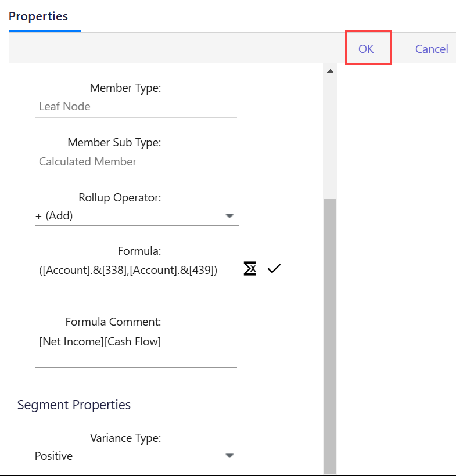Click the Cancel button
The height and width of the screenshot is (476, 456).
(432, 49)
